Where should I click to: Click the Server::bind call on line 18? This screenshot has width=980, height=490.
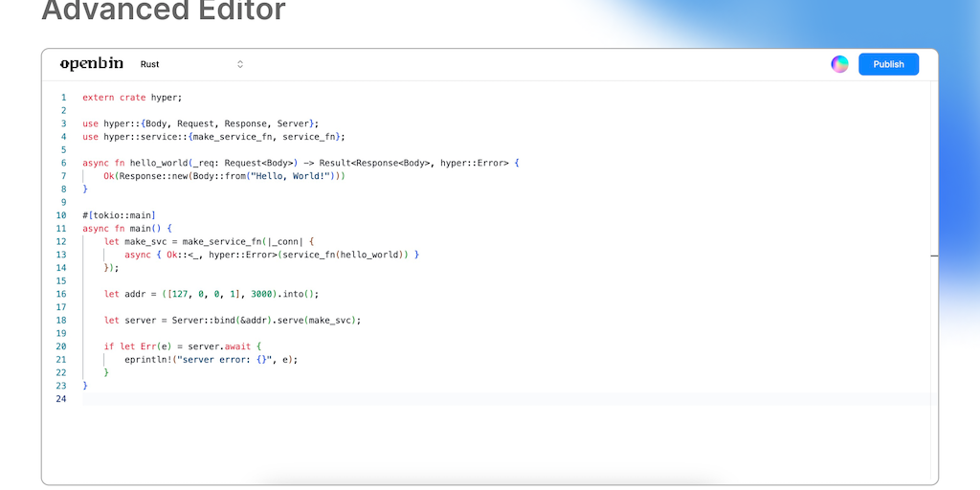[x=203, y=320]
